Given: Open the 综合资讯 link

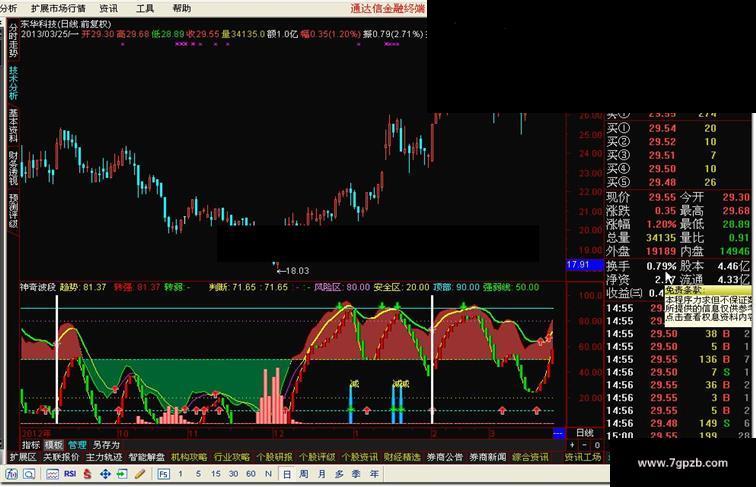Looking at the screenshot, I should click(x=530, y=457).
